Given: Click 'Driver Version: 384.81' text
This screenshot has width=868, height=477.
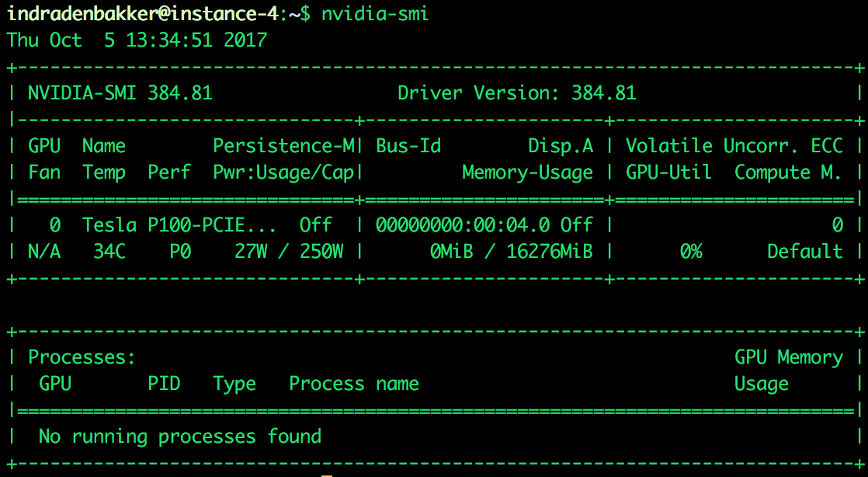Looking at the screenshot, I should click(517, 92).
